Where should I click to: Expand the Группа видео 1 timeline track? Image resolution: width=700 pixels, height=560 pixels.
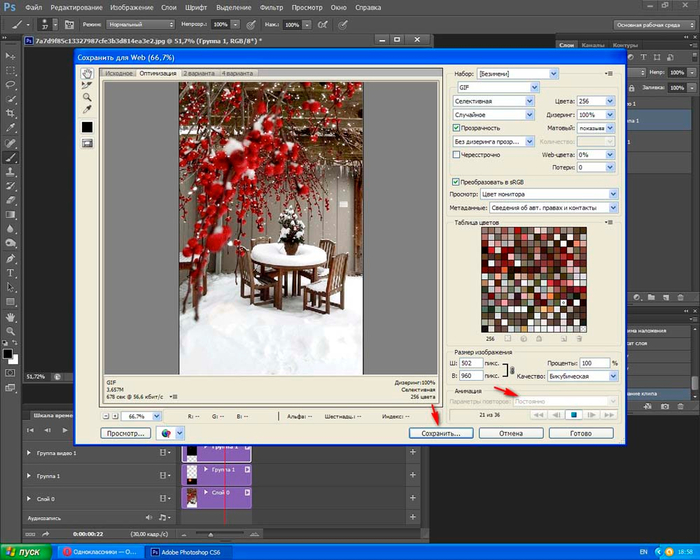[29, 453]
